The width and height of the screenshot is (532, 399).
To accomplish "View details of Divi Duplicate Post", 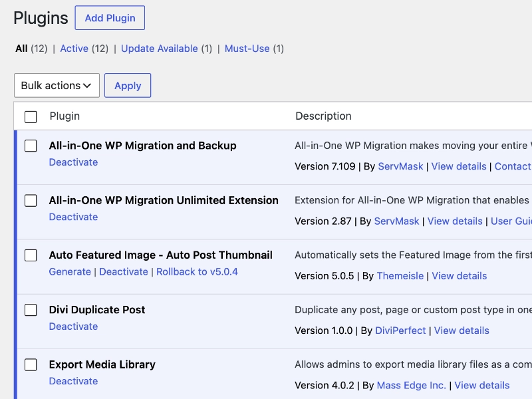I will click(462, 331).
